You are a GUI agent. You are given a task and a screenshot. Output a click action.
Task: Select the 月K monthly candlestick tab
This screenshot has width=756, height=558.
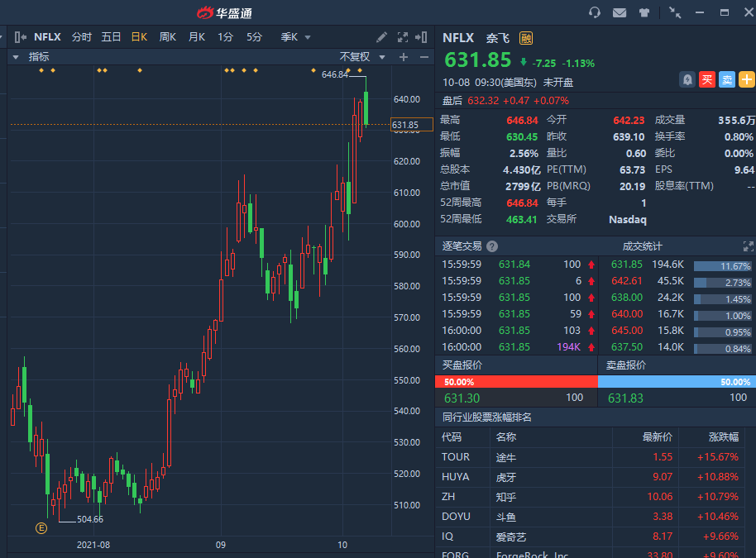pyautogui.click(x=197, y=37)
